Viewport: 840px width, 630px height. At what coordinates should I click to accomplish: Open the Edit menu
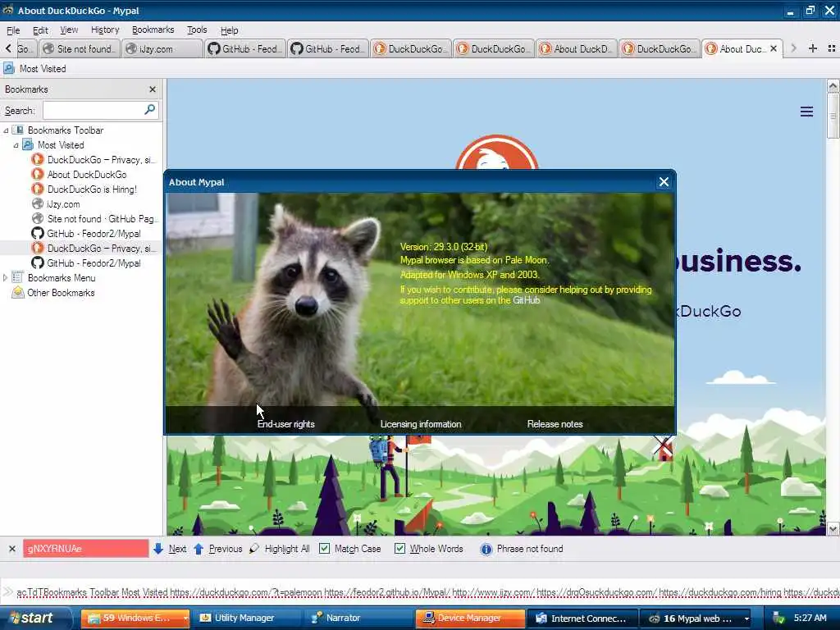(x=40, y=30)
